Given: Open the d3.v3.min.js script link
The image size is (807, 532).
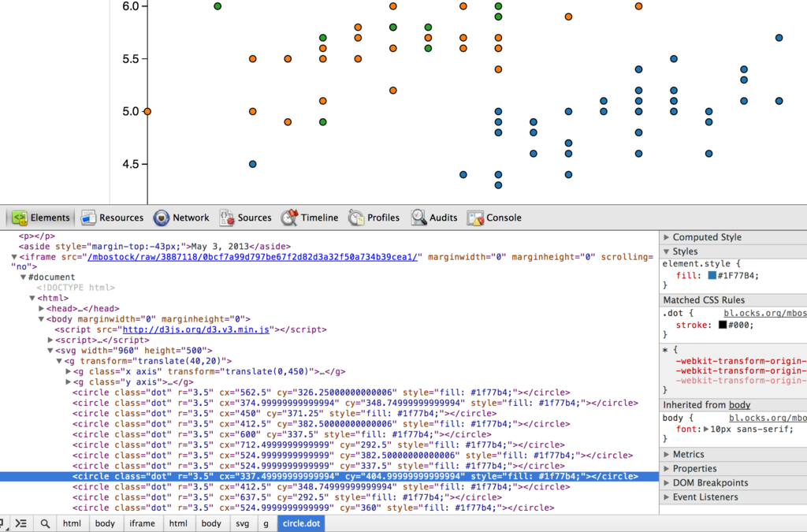Looking at the screenshot, I should point(195,329).
